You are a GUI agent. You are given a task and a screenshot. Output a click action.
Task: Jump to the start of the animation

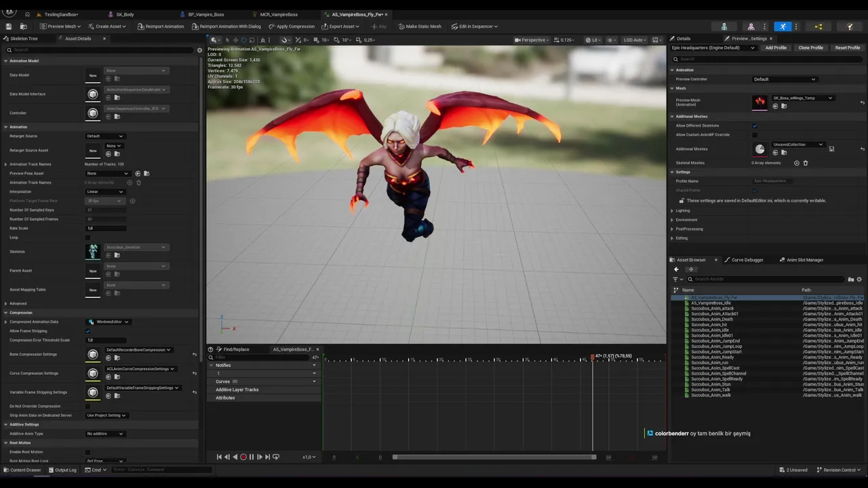click(x=219, y=457)
